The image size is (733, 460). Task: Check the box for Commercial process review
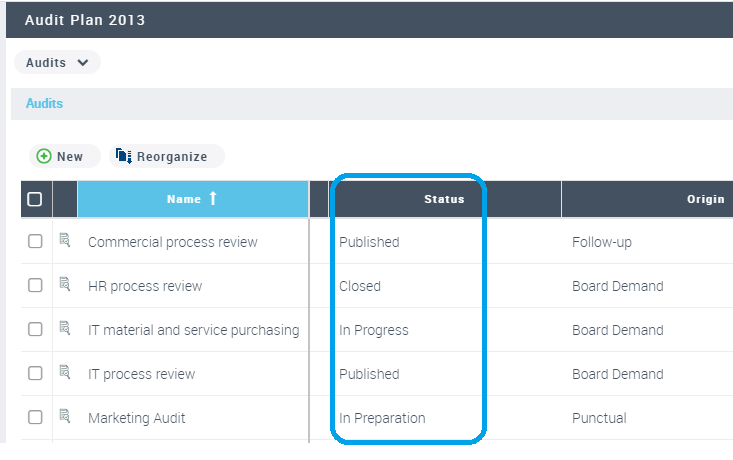[x=35, y=242]
